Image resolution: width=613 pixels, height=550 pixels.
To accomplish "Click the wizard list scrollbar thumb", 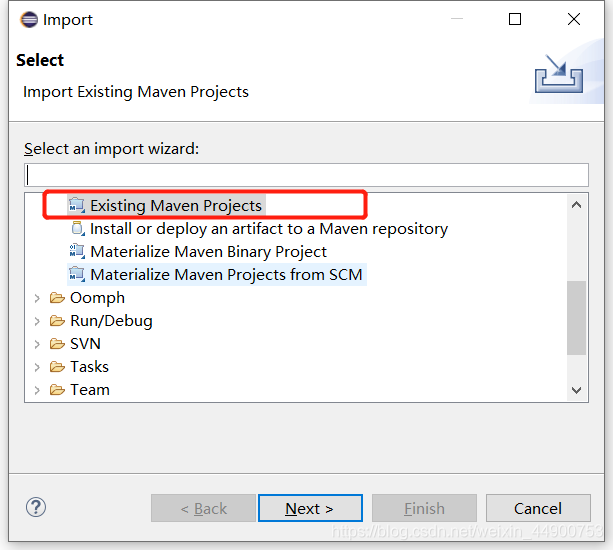I will click(576, 318).
